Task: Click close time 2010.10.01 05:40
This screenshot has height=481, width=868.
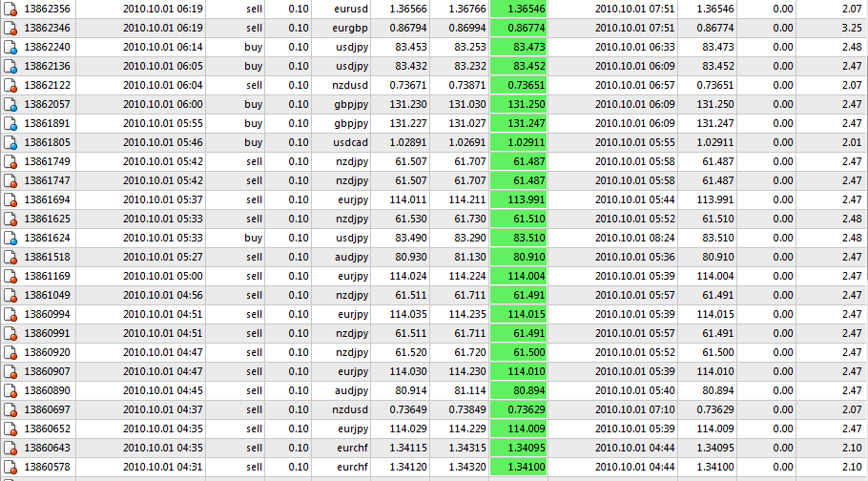Action: 635,390
